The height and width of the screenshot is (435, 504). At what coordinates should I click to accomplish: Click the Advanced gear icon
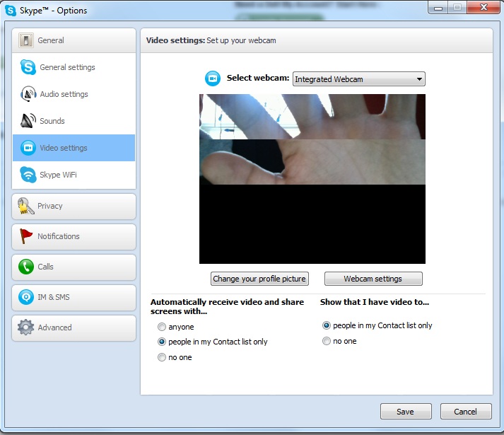(x=25, y=327)
